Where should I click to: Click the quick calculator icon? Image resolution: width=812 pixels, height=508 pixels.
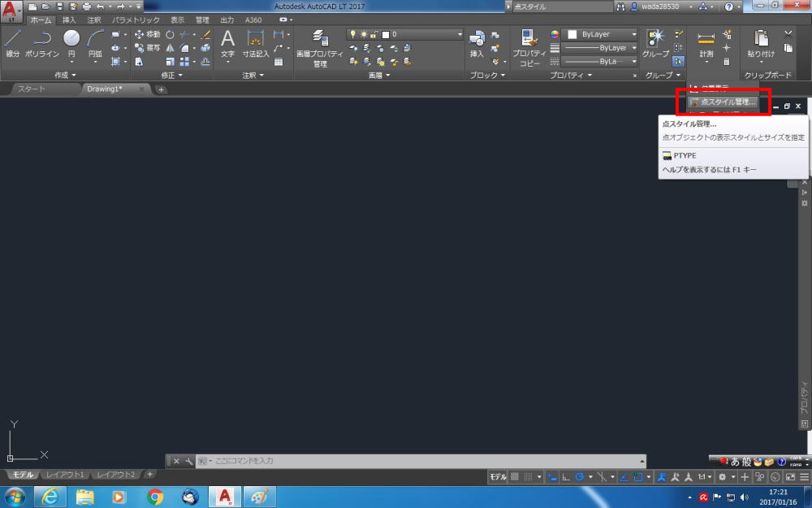pos(727,62)
